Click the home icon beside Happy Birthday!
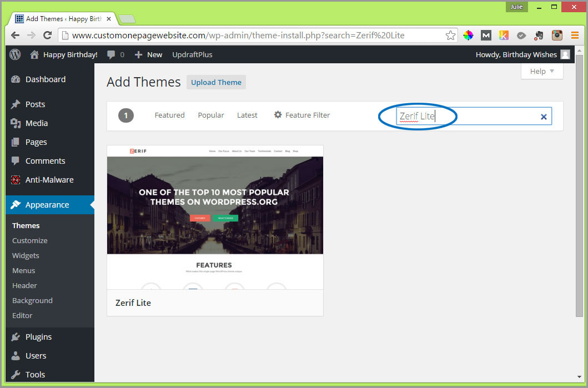Image resolution: width=588 pixels, height=388 pixels. (x=34, y=55)
